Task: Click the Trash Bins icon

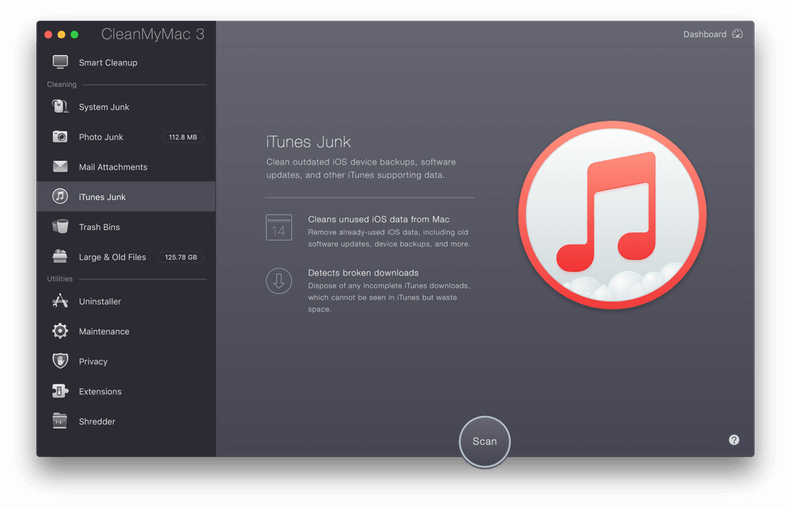Action: [x=60, y=227]
